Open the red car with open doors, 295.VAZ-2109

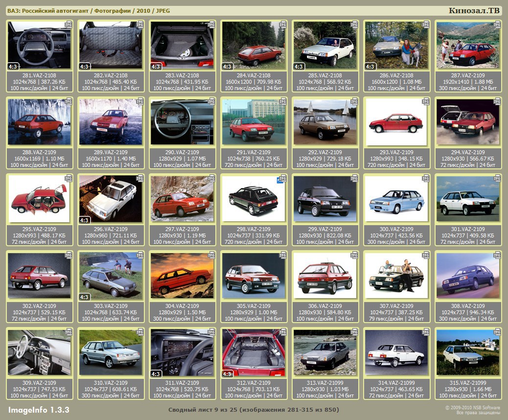[x=39, y=199]
